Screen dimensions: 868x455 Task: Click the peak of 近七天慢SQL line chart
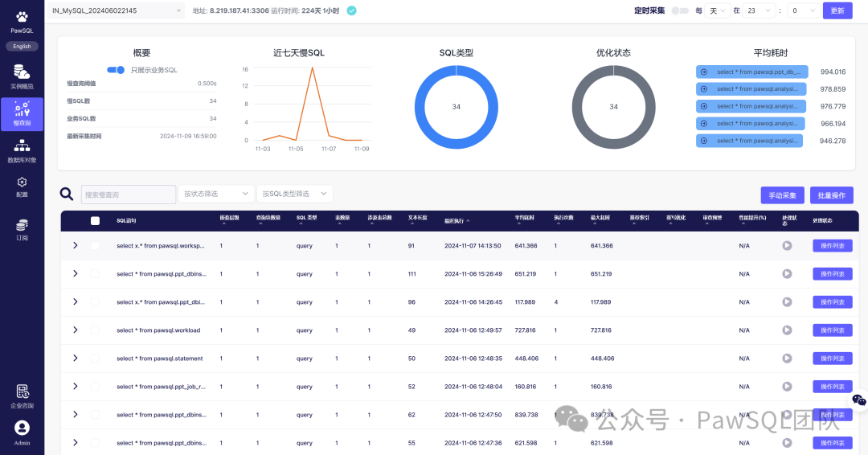313,68
